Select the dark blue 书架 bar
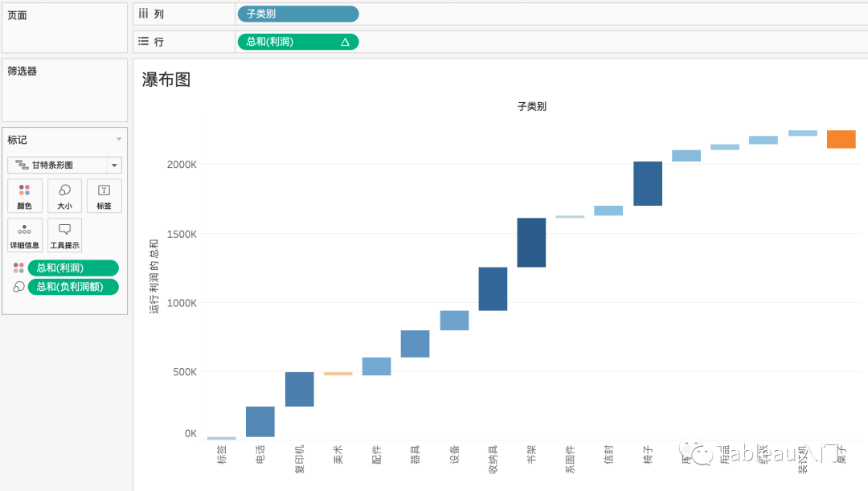 tap(531, 243)
